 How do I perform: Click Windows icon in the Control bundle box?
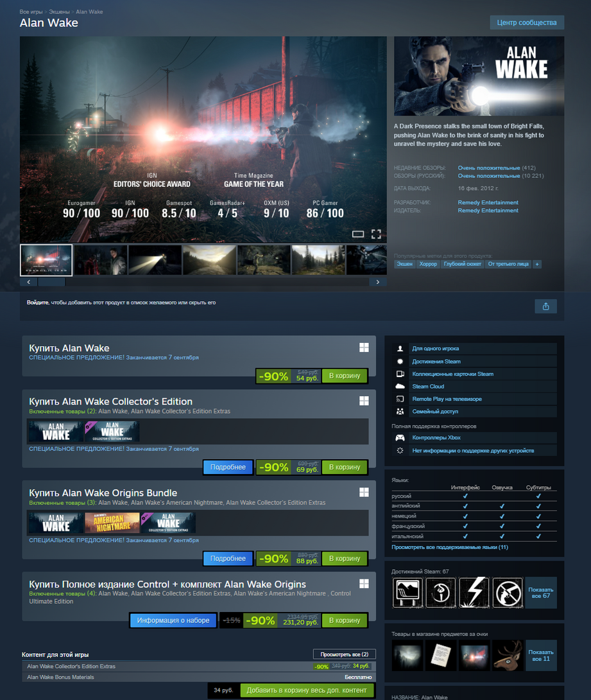(364, 584)
